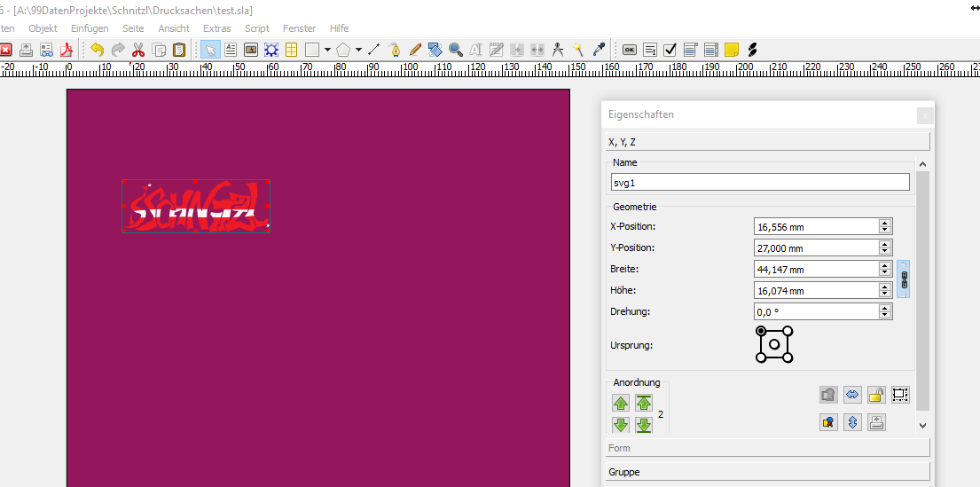The image size is (980, 487).
Task: Pick the Bezier curve pen tool
Action: [x=395, y=50]
